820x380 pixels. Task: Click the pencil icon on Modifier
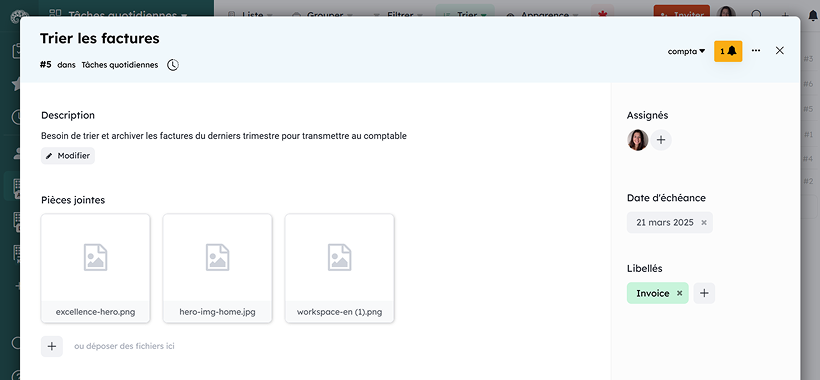(49, 156)
